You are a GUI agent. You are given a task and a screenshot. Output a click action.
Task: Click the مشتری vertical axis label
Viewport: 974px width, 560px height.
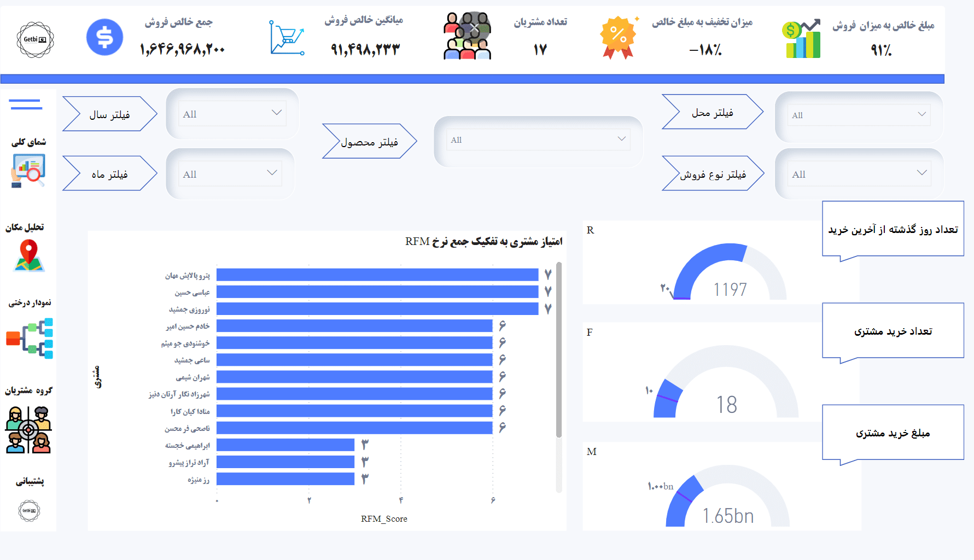coord(97,377)
